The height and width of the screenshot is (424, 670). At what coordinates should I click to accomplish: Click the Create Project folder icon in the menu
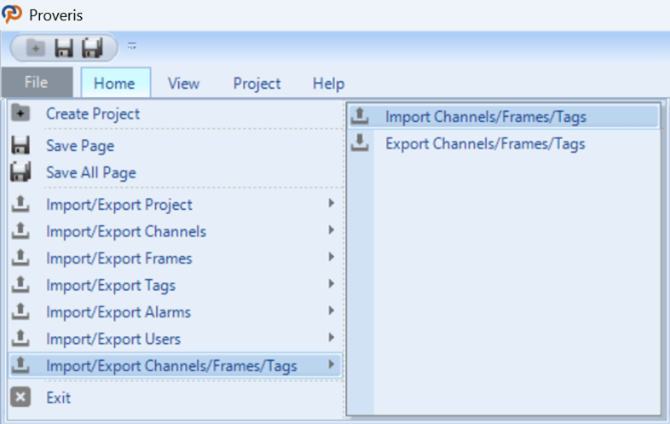(21, 113)
